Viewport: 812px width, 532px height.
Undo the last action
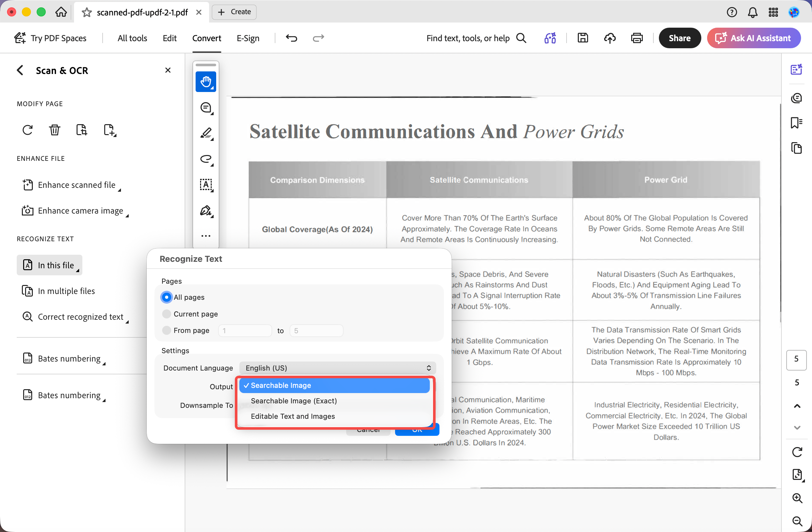click(x=291, y=38)
